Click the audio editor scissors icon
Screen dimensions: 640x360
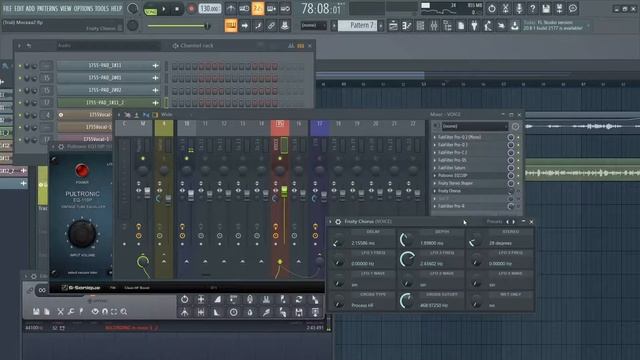(505, 9)
